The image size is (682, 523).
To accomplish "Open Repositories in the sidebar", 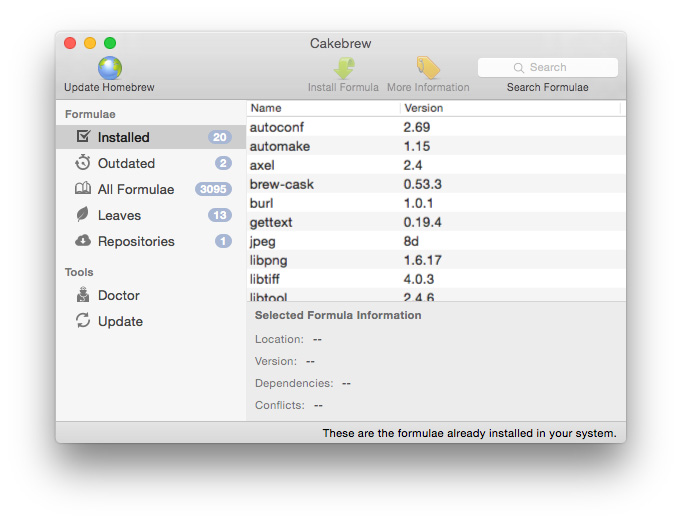I will [x=151, y=241].
